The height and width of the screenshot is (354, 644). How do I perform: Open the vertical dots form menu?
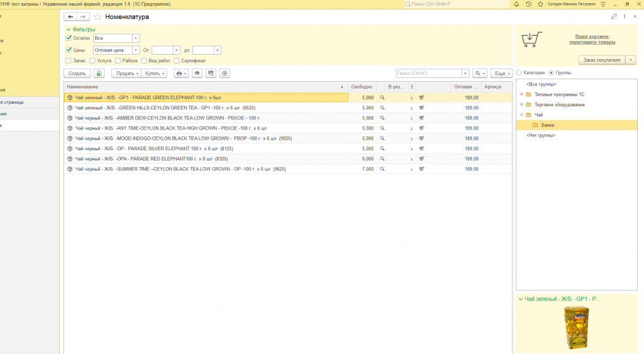[x=625, y=16]
